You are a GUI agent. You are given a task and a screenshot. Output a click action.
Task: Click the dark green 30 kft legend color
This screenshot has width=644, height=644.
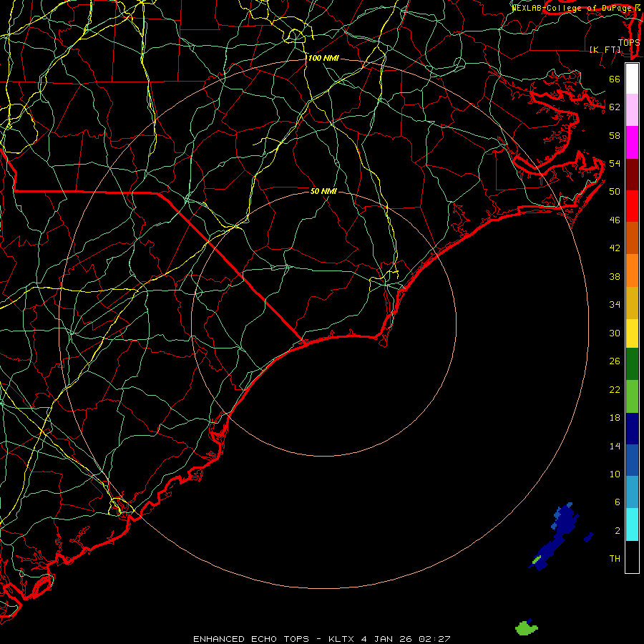(632, 364)
